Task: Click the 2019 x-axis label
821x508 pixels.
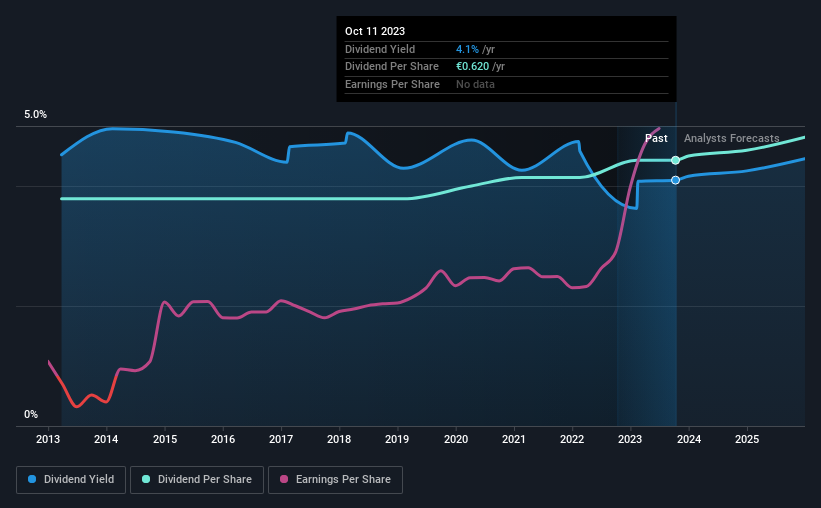Action: coord(397,439)
